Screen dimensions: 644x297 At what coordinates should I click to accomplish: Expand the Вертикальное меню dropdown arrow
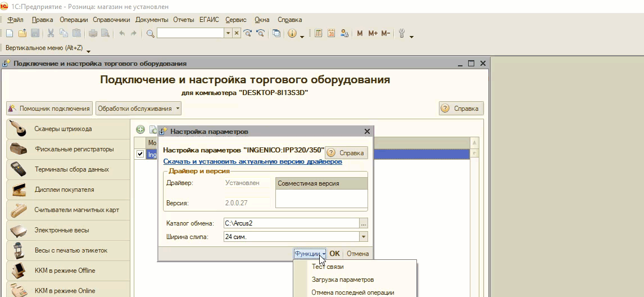click(x=88, y=51)
